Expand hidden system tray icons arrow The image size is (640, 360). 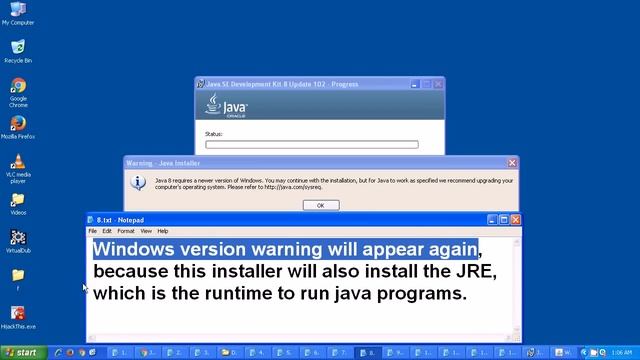584,353
